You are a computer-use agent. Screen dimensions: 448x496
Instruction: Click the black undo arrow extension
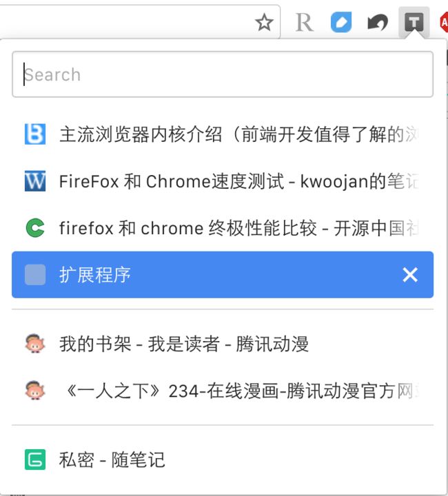[378, 23]
